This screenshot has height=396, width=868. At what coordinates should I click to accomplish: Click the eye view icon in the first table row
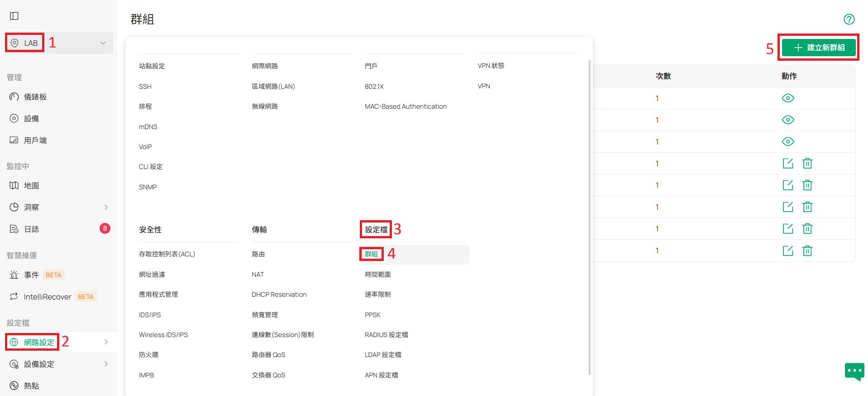[x=788, y=98]
